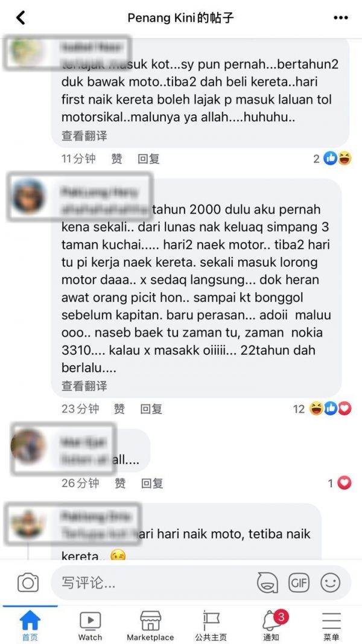362x644 pixels.
Task: Tap the camera icon beside comment box
Action: [x=28, y=583]
